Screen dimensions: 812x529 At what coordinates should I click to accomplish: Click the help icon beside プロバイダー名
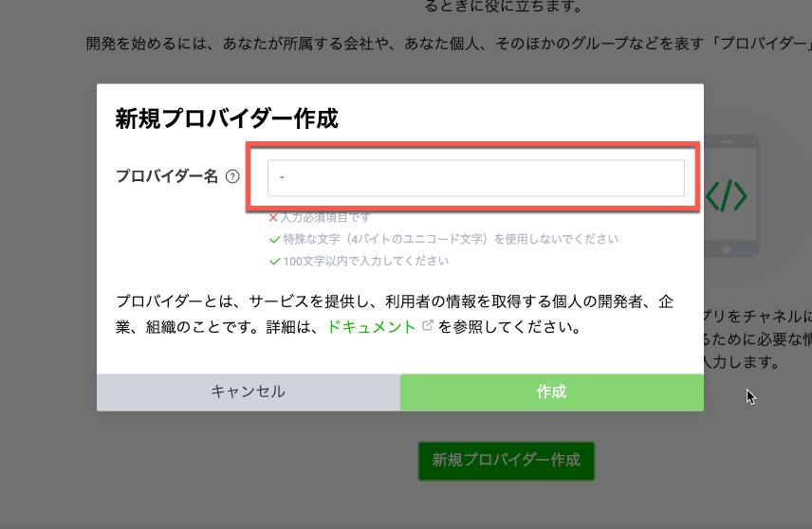232,177
